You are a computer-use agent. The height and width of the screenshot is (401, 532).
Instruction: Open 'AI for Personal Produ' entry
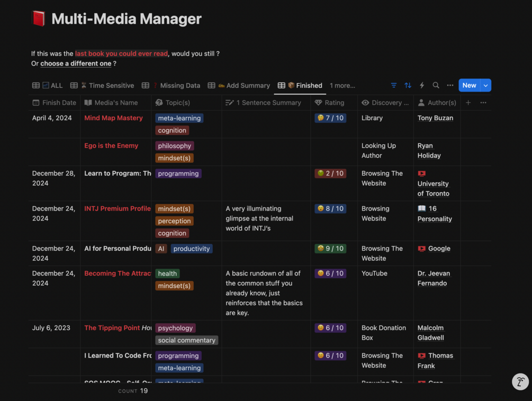click(118, 249)
